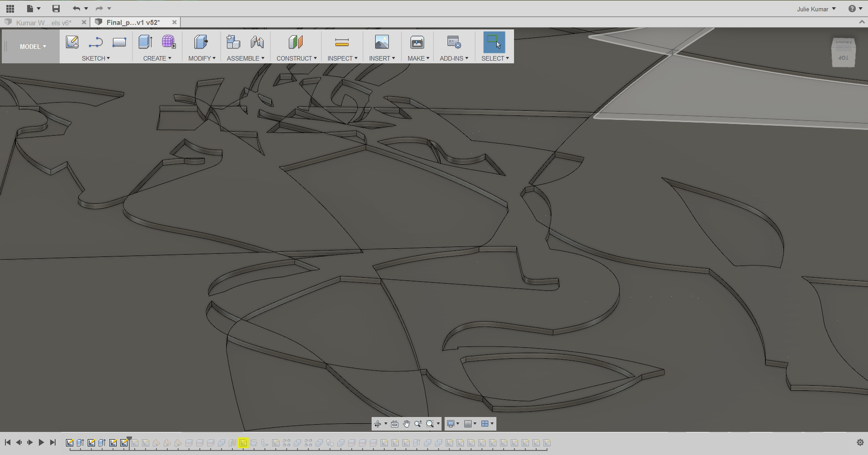This screenshot has height=455, width=868.
Task: Play the timeline history
Action: (x=41, y=442)
